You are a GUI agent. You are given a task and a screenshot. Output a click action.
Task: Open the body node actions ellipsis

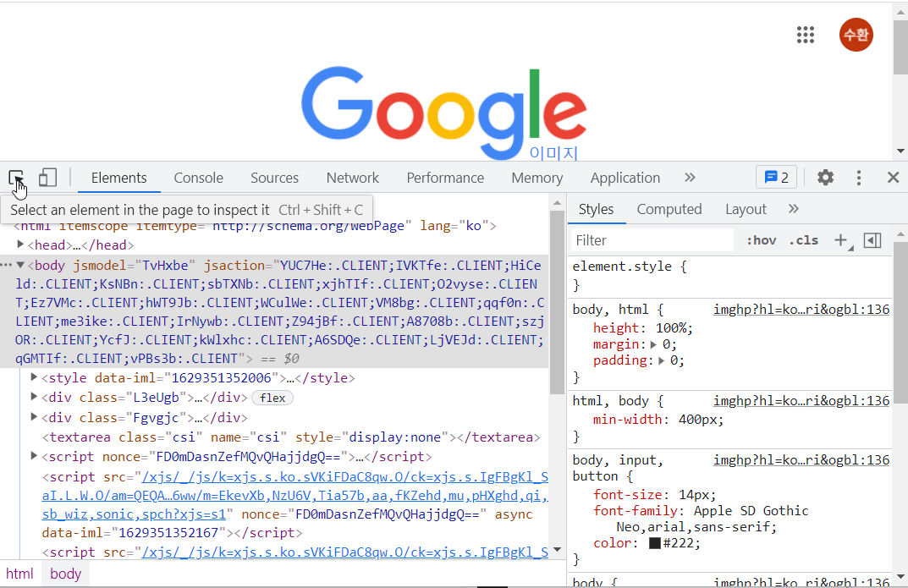[x=6, y=265]
